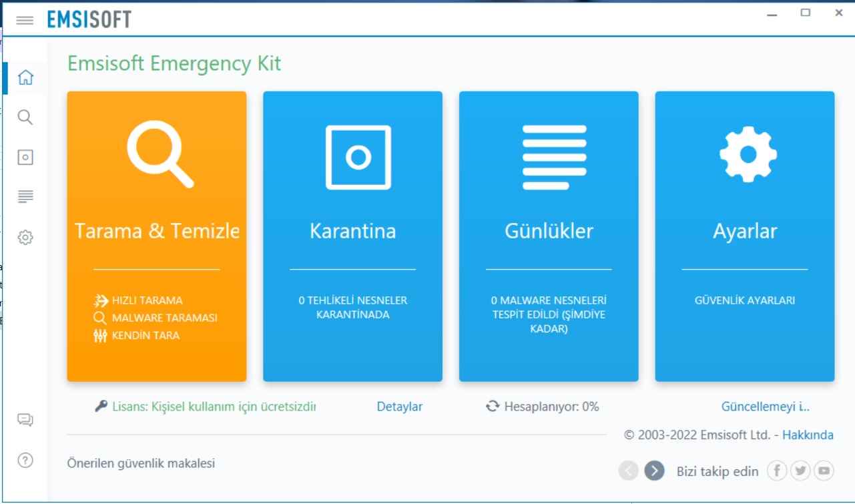The image size is (855, 504).
Task: Click 0 MALWARE NESNELERİ TESPİT EDİLDİ text
Action: tap(549, 314)
